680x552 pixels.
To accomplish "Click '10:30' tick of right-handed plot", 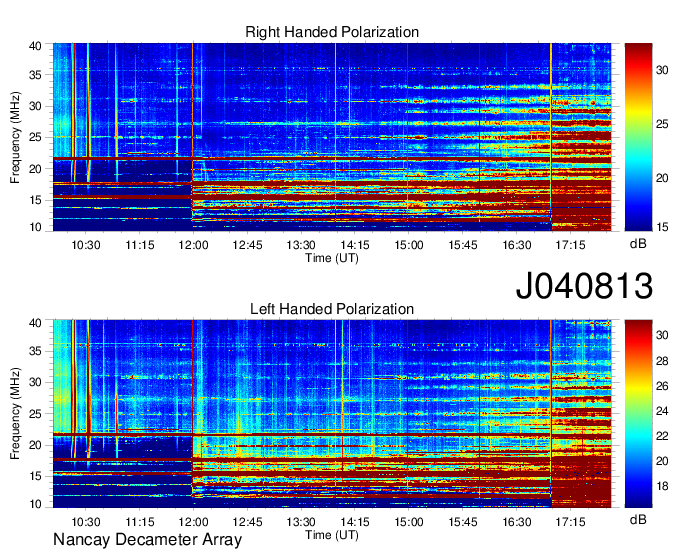I will click(85, 245).
